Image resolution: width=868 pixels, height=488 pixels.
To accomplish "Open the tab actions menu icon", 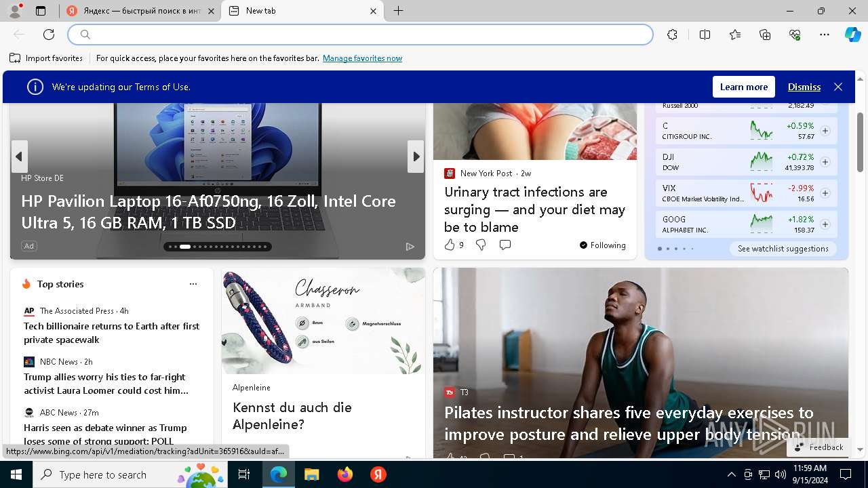I will click(41, 11).
